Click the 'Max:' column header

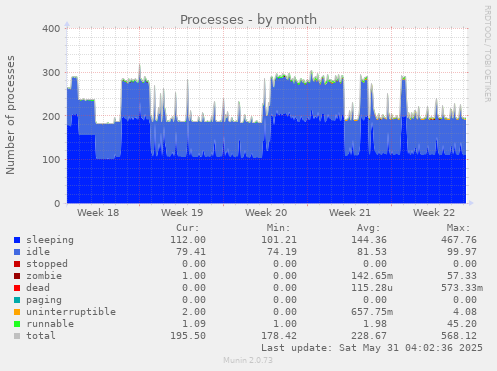pos(458,228)
